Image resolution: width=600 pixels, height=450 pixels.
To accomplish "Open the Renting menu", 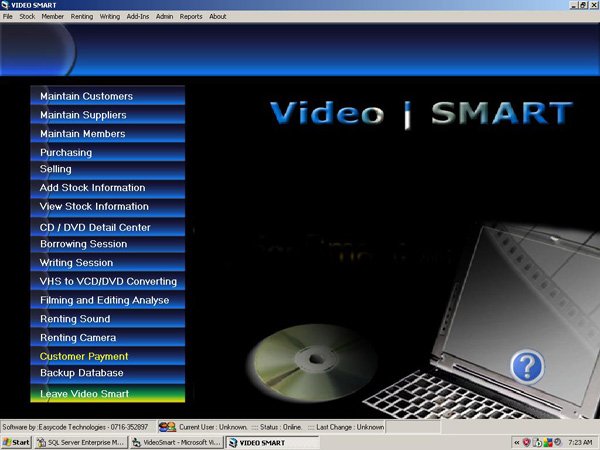I will (x=80, y=17).
